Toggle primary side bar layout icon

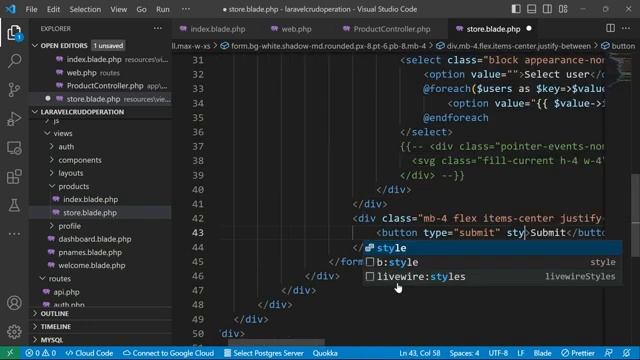click(516, 9)
